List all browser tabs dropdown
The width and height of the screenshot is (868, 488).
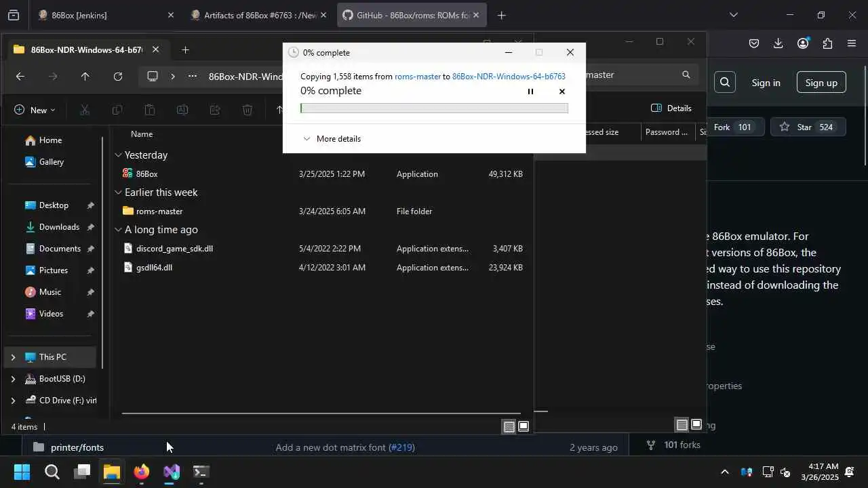point(733,15)
